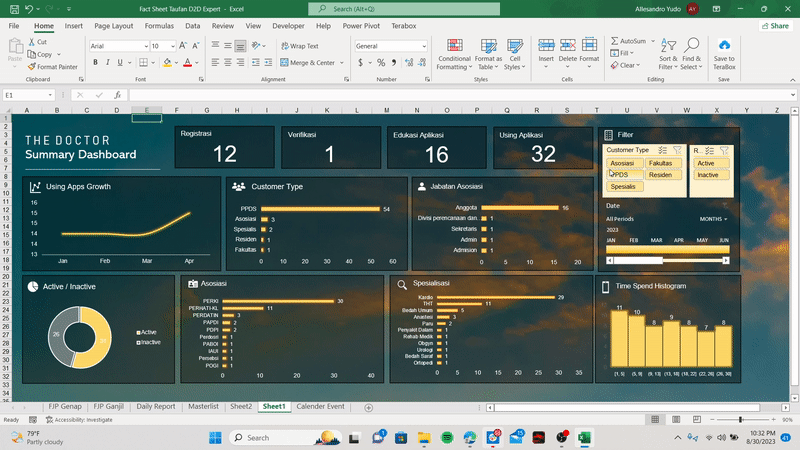
Task: Open Find & Select menu
Action: tap(691, 54)
